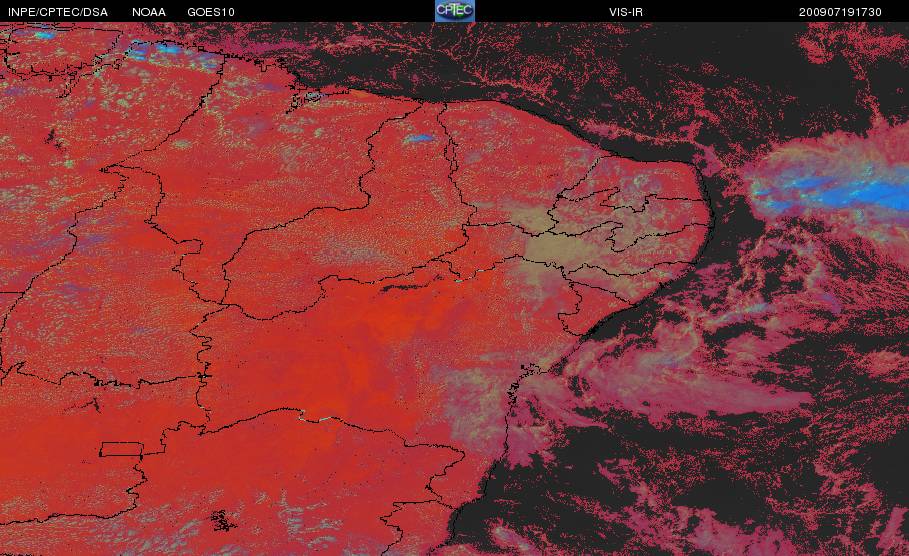
Task: Click the CPTEC logo in header
Action: [x=454, y=10]
